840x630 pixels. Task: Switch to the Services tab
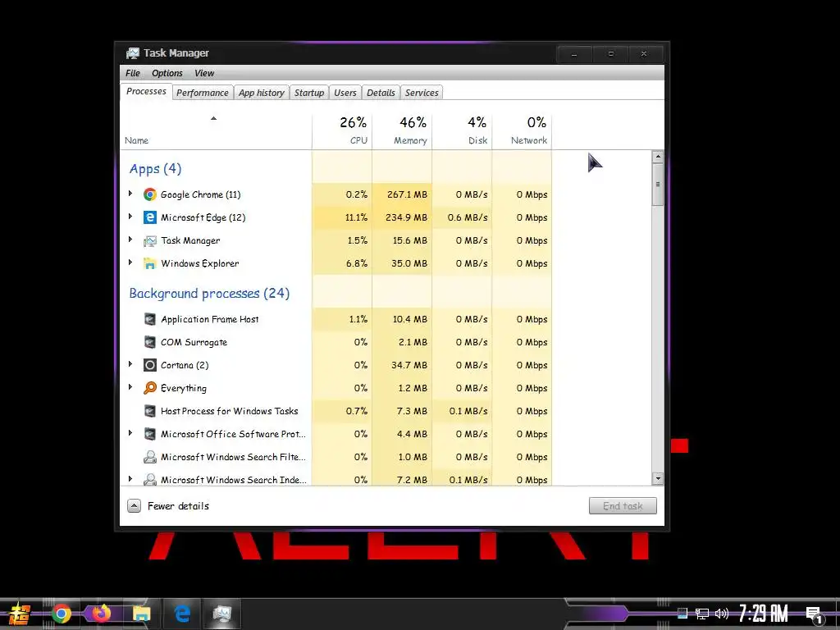click(422, 93)
